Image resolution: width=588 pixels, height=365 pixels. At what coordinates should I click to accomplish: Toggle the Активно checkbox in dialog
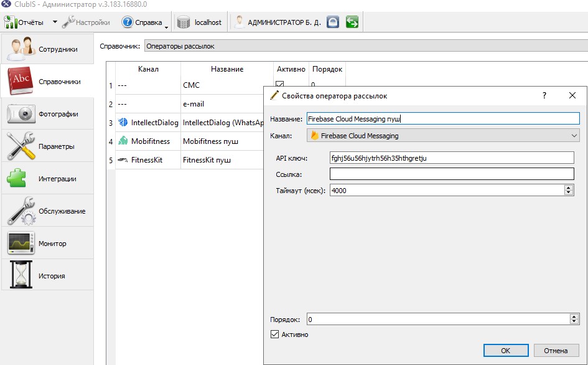(274, 334)
